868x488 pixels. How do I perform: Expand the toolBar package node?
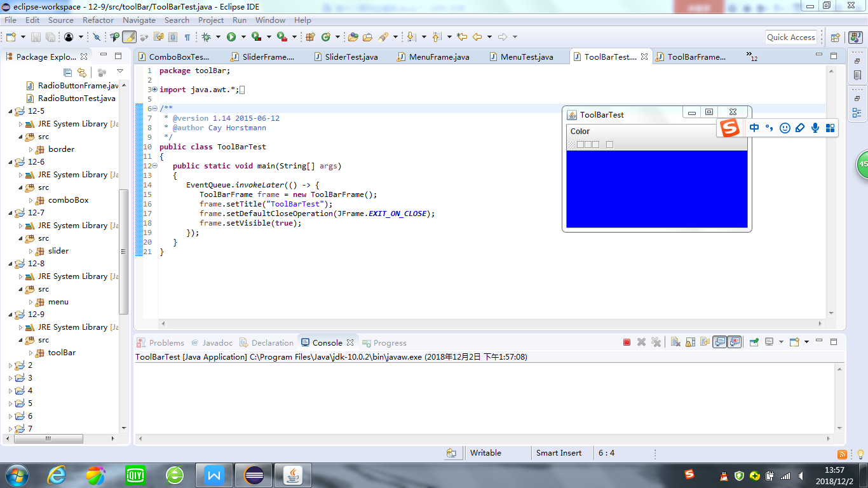click(x=31, y=353)
